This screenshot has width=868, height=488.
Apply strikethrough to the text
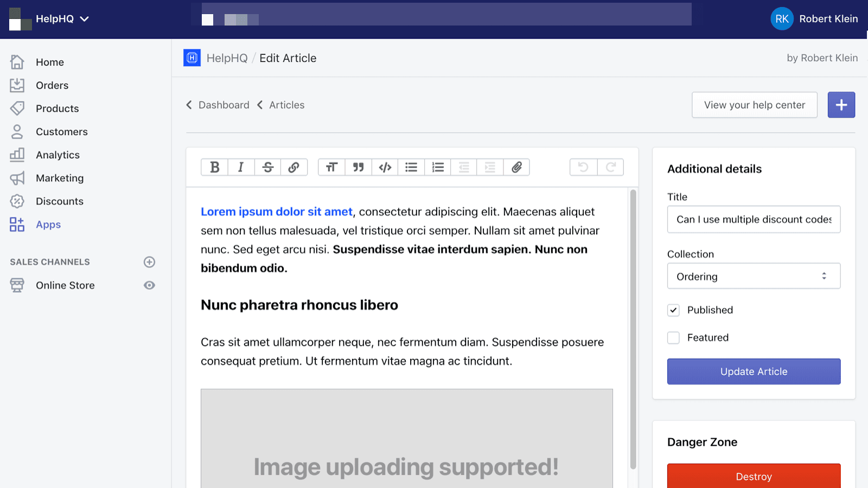pos(267,167)
